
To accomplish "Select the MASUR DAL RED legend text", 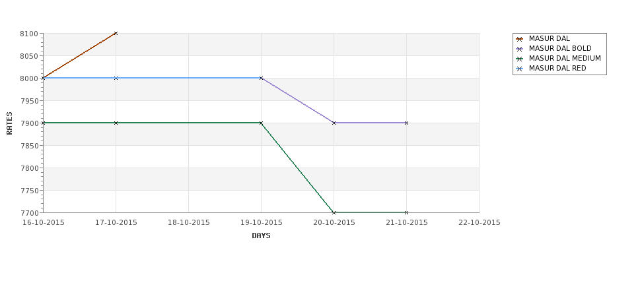I will (x=557, y=68).
